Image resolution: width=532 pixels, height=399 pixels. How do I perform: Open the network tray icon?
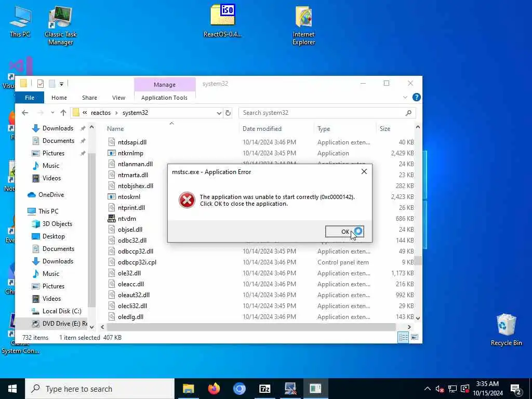tap(453, 389)
